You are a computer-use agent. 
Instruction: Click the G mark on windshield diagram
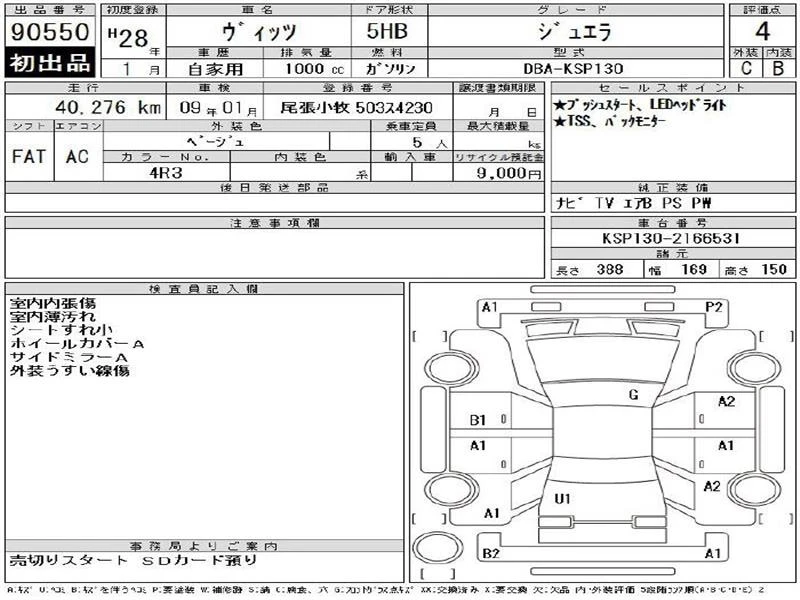633,394
